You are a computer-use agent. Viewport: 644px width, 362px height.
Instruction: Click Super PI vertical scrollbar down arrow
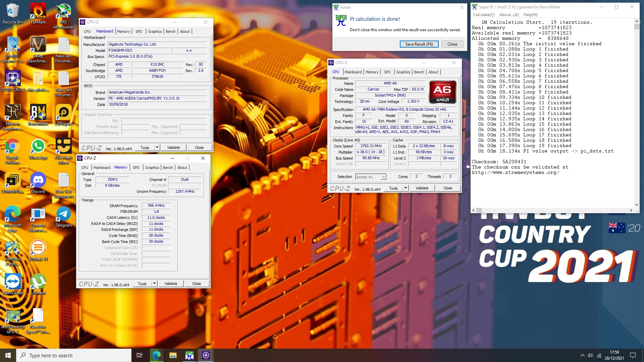(637, 205)
